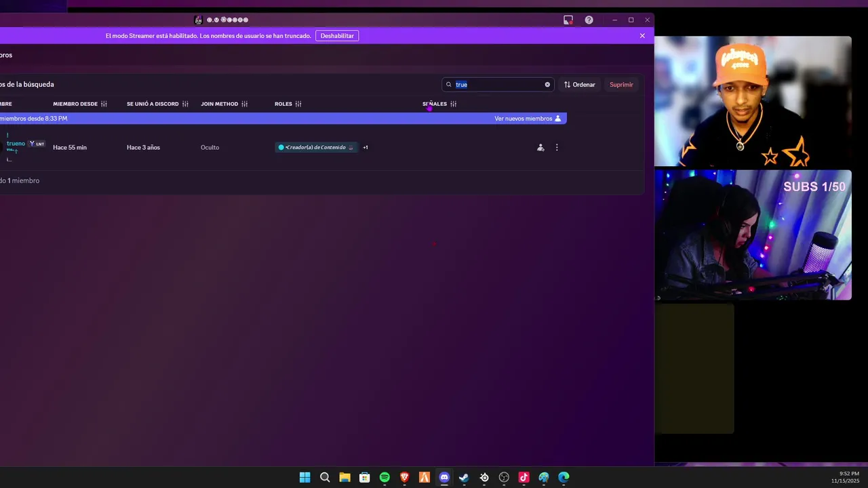Viewport: 868px width, 488px height.
Task: Open Windows Search on taskbar
Action: [325, 477]
